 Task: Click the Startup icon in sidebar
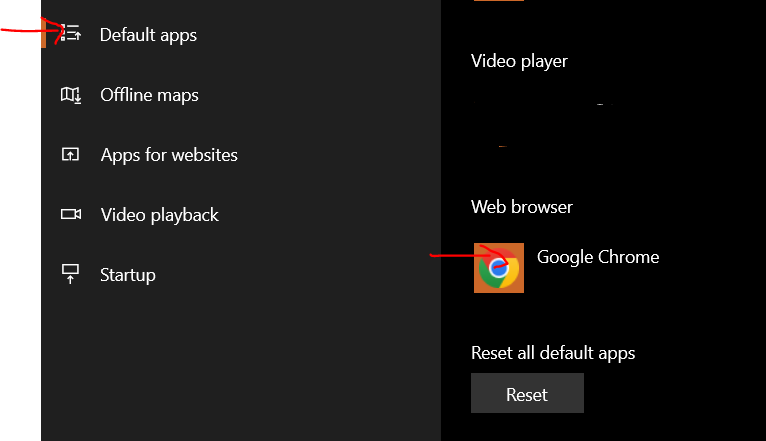tap(70, 275)
